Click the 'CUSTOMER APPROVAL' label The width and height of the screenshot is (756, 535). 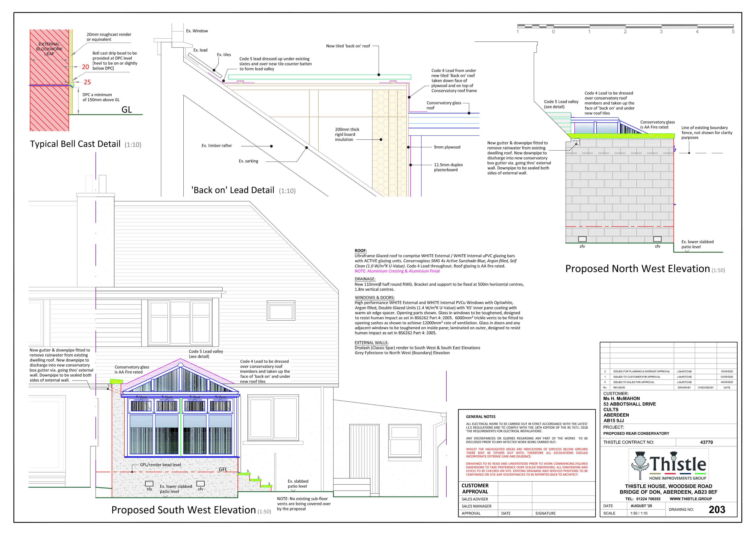pos(475,488)
